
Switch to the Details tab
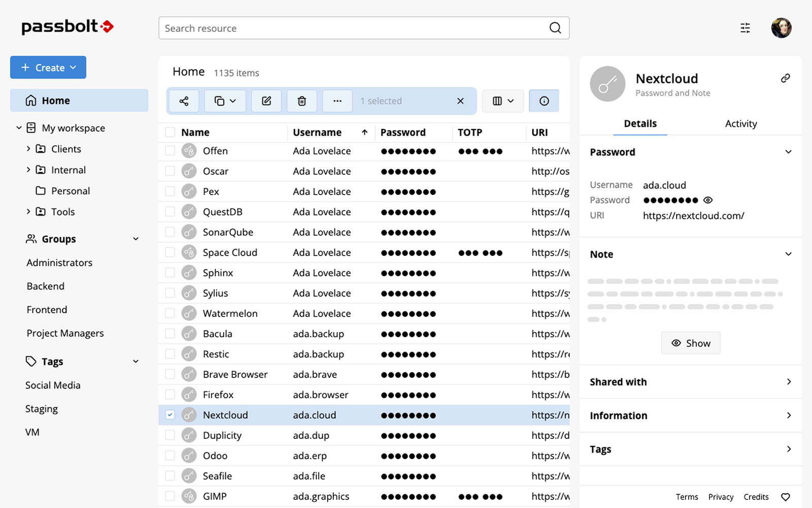640,123
